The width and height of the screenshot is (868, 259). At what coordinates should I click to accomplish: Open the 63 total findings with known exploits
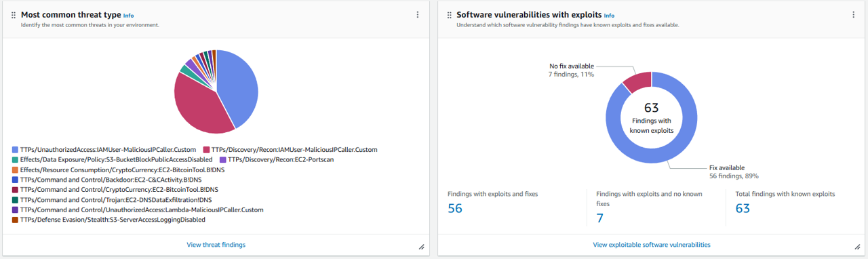pyautogui.click(x=743, y=208)
